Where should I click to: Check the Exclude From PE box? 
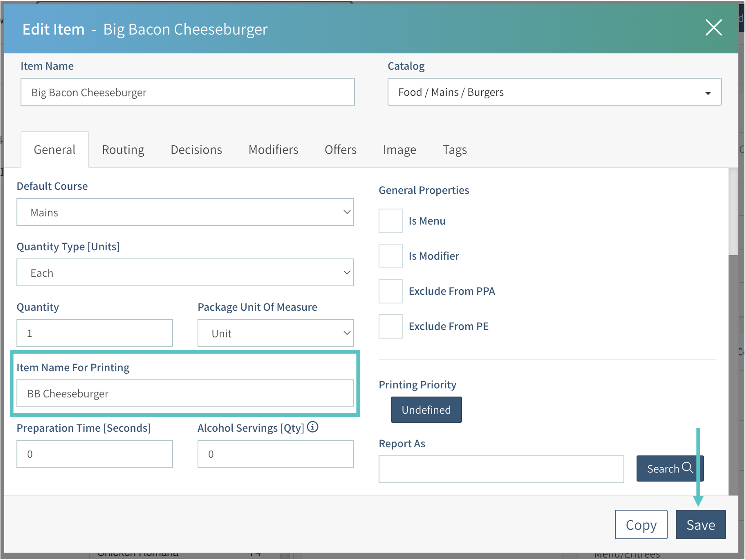tap(391, 326)
